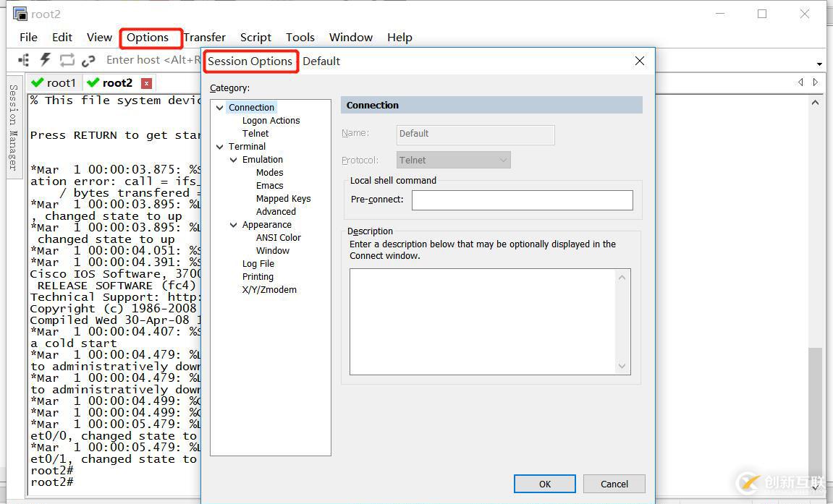
Task: Click the Quick Connect lightning icon
Action: pos(46,60)
